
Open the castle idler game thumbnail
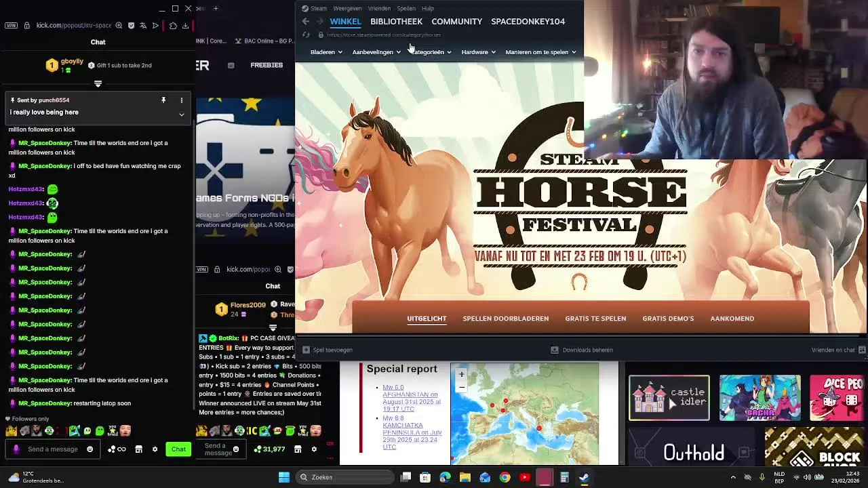[669, 398]
